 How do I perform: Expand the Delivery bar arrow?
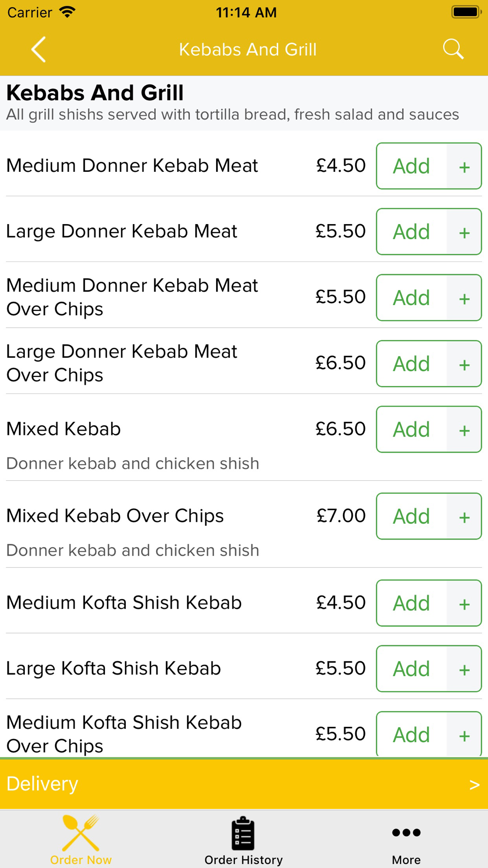[x=474, y=785]
